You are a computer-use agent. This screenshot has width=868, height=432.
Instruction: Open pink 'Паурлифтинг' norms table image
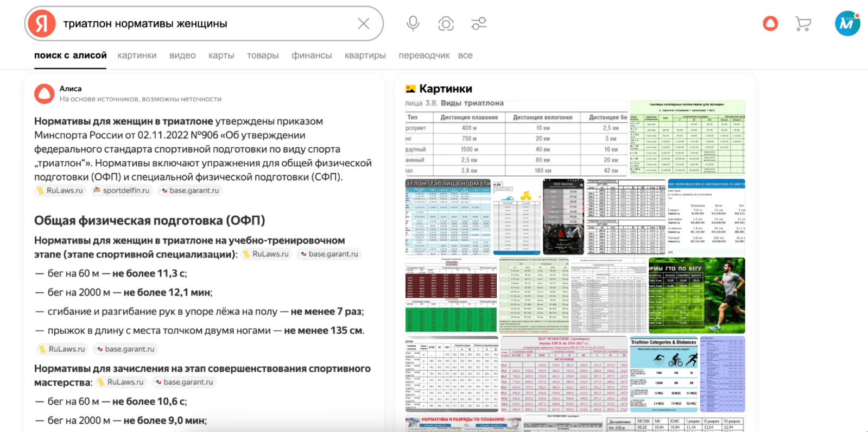click(564, 374)
